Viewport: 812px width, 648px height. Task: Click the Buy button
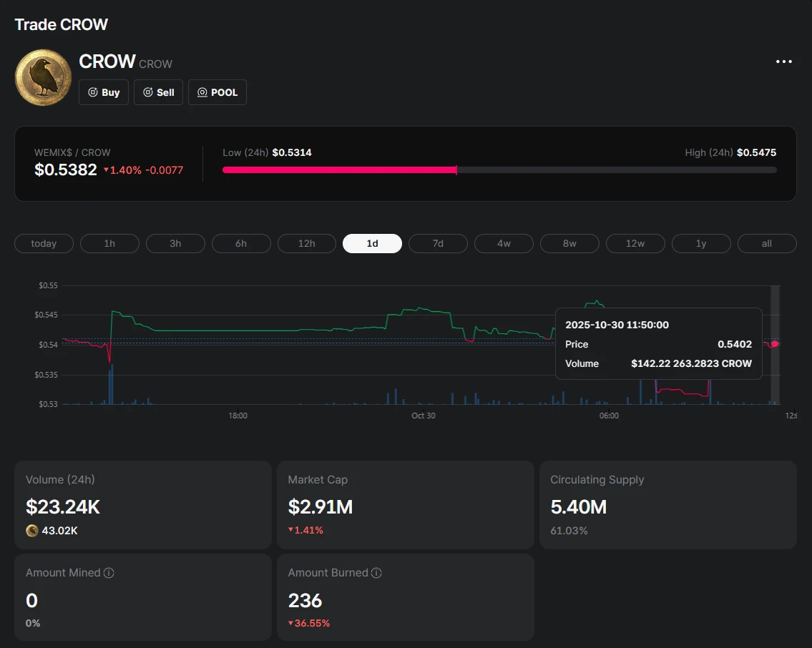click(x=104, y=92)
